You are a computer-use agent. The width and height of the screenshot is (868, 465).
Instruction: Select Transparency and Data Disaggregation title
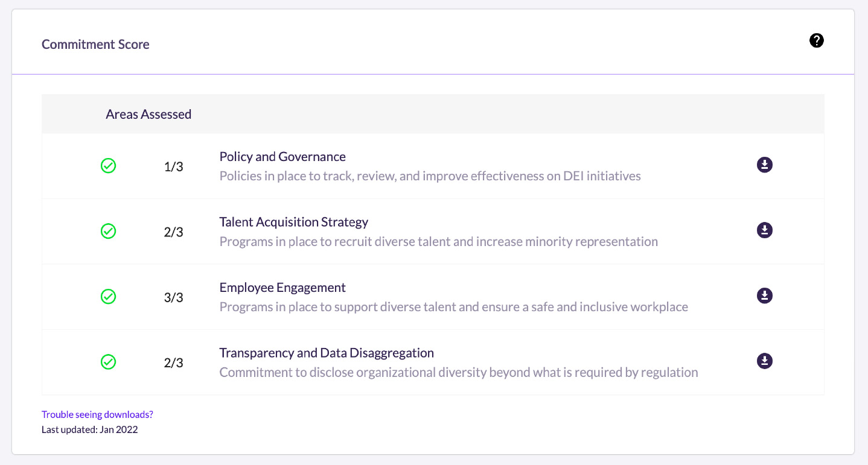point(327,353)
